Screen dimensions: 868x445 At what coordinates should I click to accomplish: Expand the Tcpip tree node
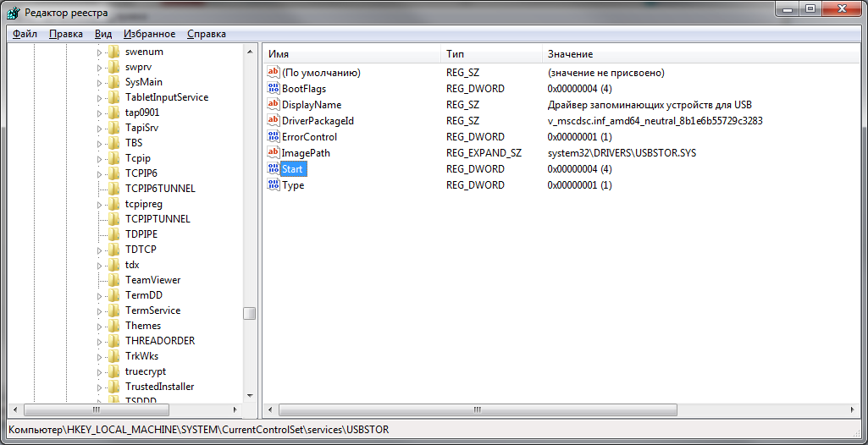(x=100, y=159)
